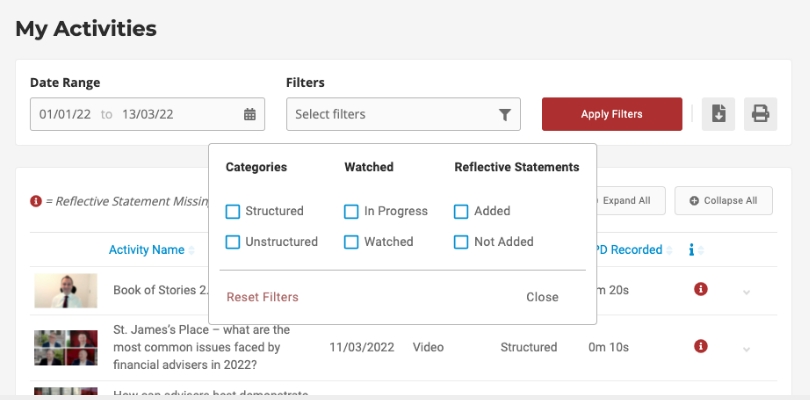Select the date 11/03/2022 cell
The image size is (810, 400).
(x=362, y=347)
